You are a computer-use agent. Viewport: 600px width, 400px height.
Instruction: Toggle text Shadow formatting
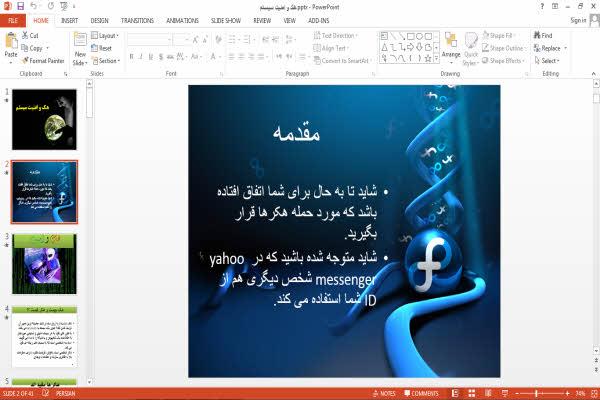click(x=161, y=57)
